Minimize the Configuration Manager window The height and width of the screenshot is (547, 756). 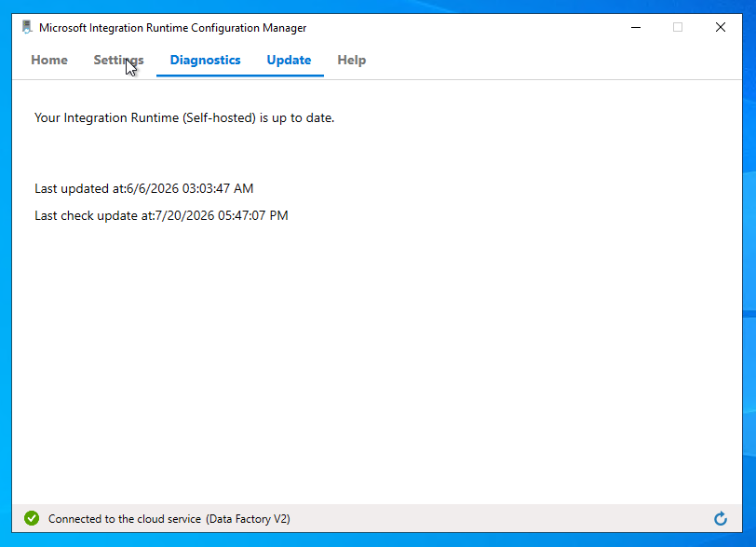point(636,27)
